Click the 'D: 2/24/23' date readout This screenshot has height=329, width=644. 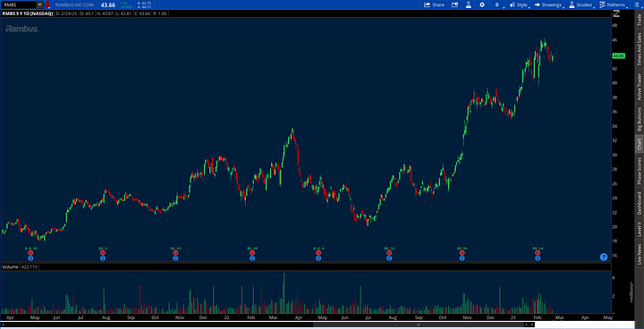tap(67, 13)
